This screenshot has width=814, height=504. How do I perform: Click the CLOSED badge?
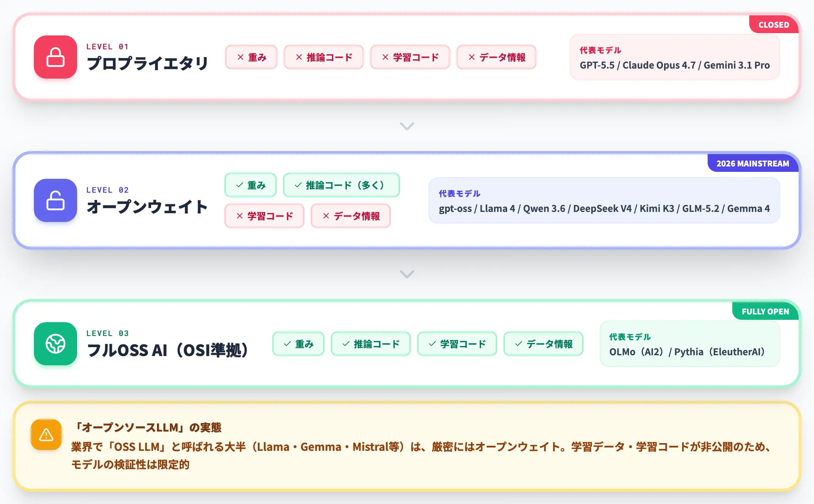click(774, 25)
